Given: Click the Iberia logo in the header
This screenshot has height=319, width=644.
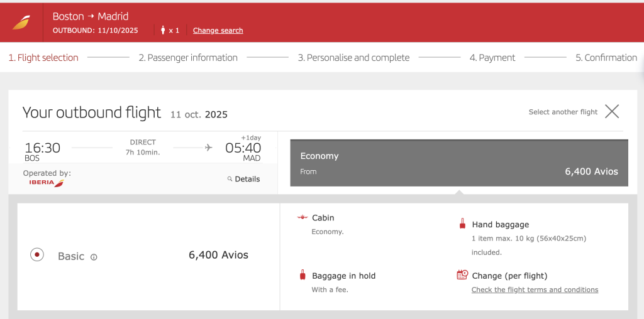Looking at the screenshot, I should pos(21,23).
